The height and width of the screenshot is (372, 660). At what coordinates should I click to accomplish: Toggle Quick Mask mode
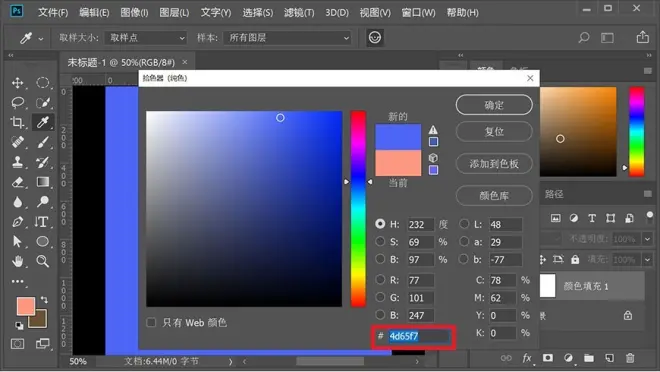[18, 344]
